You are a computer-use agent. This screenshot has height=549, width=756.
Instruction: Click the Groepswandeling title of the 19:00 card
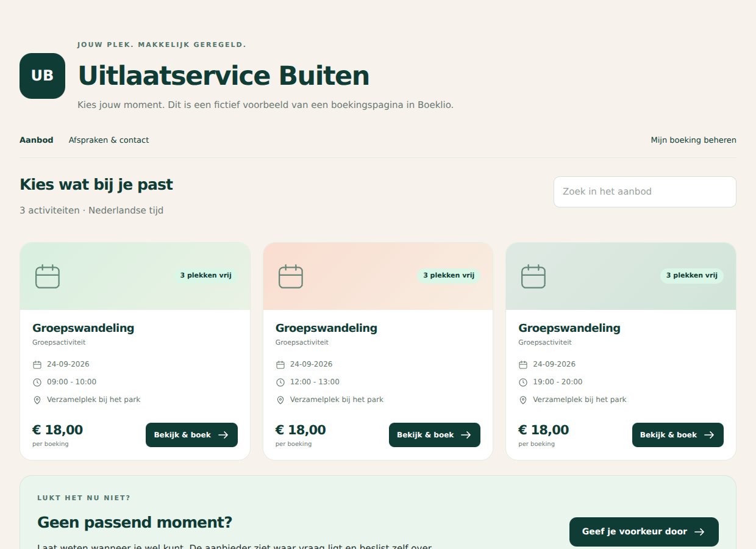(x=569, y=328)
